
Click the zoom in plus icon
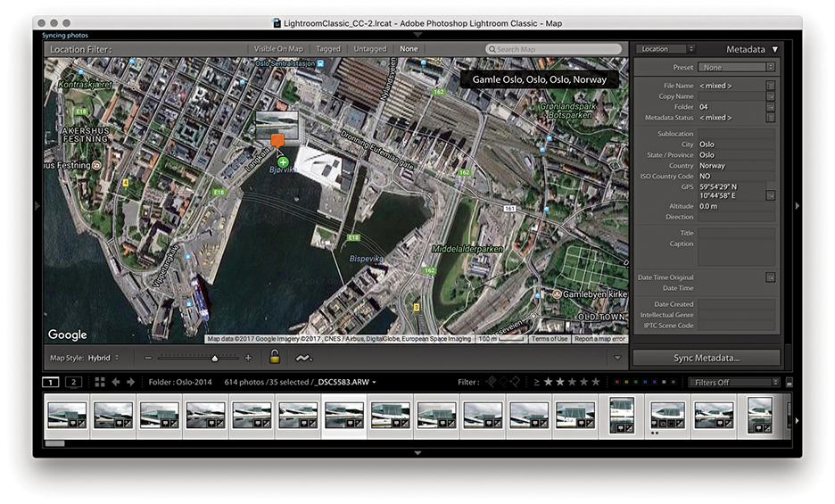248,358
